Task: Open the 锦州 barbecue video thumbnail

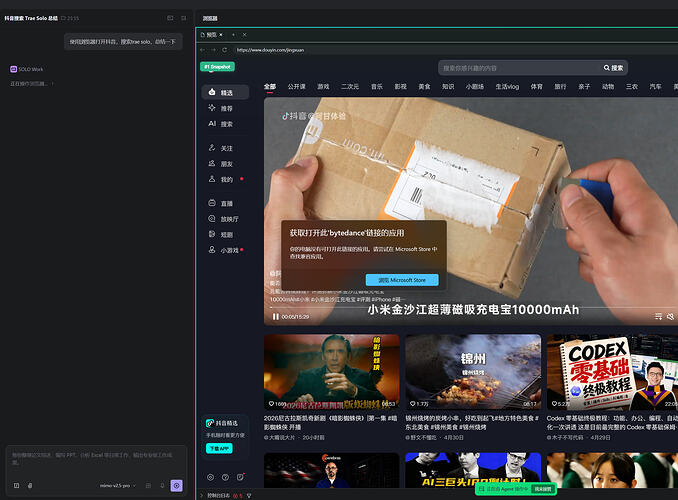Action: (x=473, y=372)
